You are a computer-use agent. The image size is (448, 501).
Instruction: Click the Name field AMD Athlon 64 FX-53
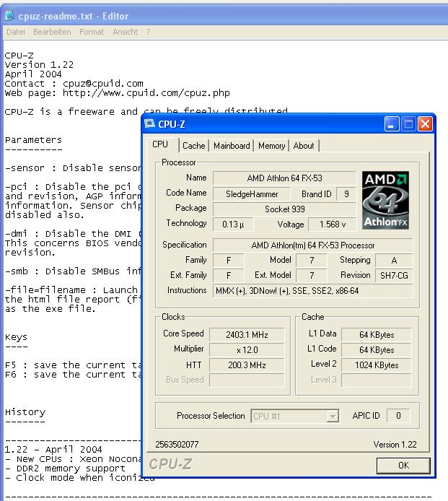[284, 178]
